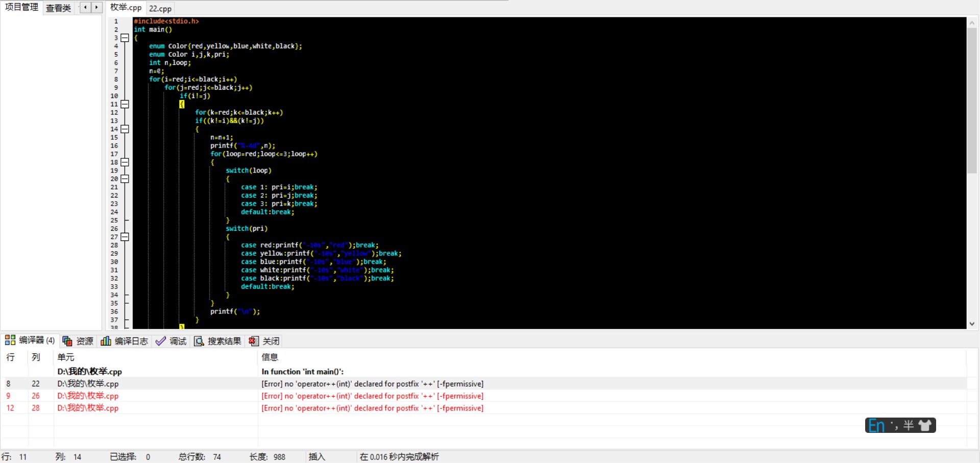Collapse the code fold at line 11
This screenshot has height=463, width=980.
pyautogui.click(x=125, y=104)
